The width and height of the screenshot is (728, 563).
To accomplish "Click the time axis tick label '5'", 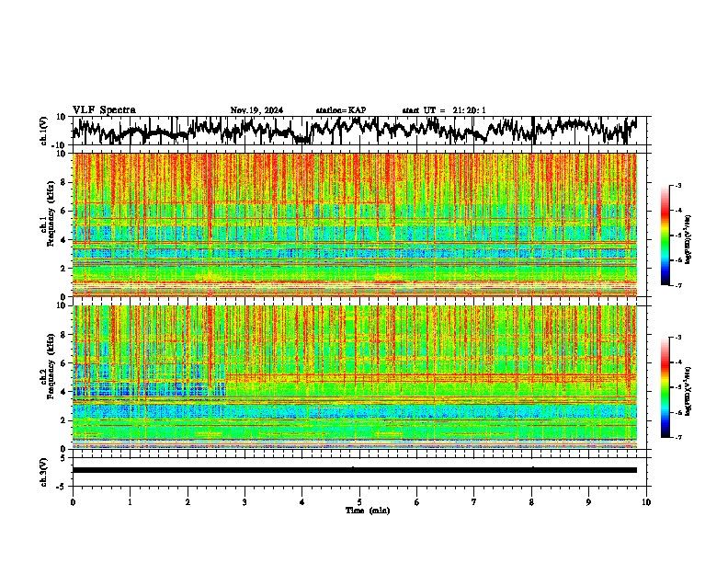I will [359, 502].
